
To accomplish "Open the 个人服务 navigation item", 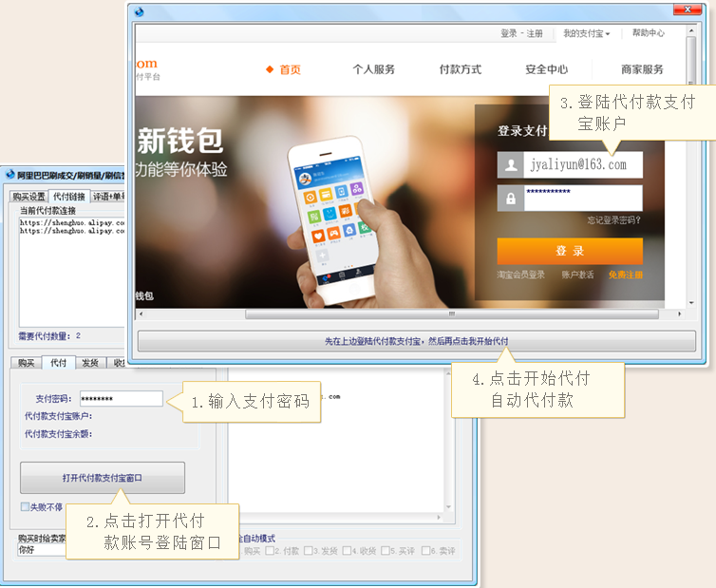I will (373, 69).
